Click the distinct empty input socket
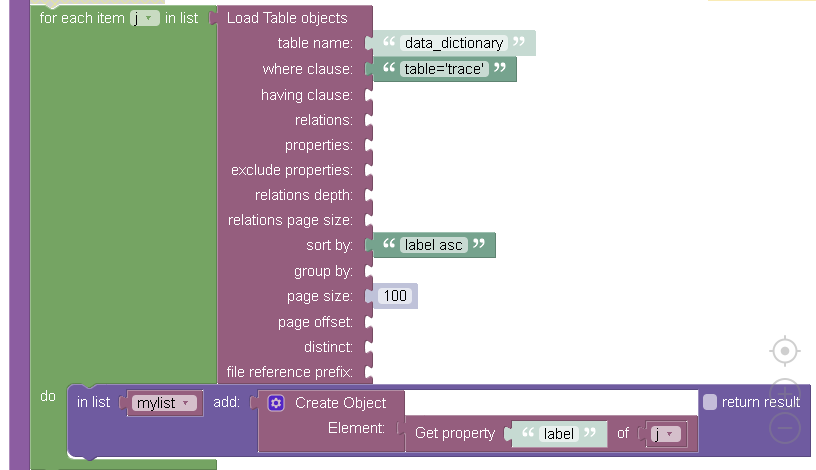Viewport: 816px width, 470px height. pos(369,347)
